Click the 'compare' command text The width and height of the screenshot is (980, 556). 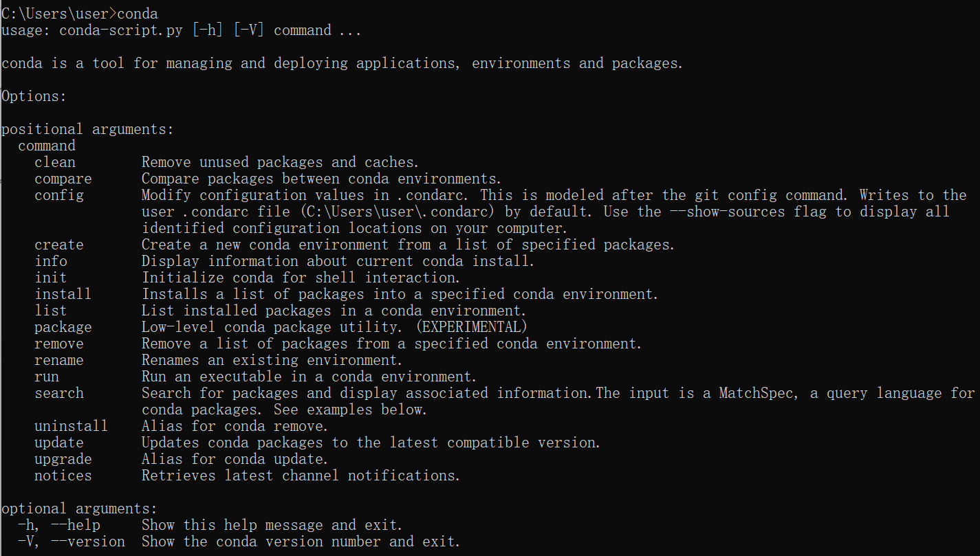pyautogui.click(x=63, y=179)
